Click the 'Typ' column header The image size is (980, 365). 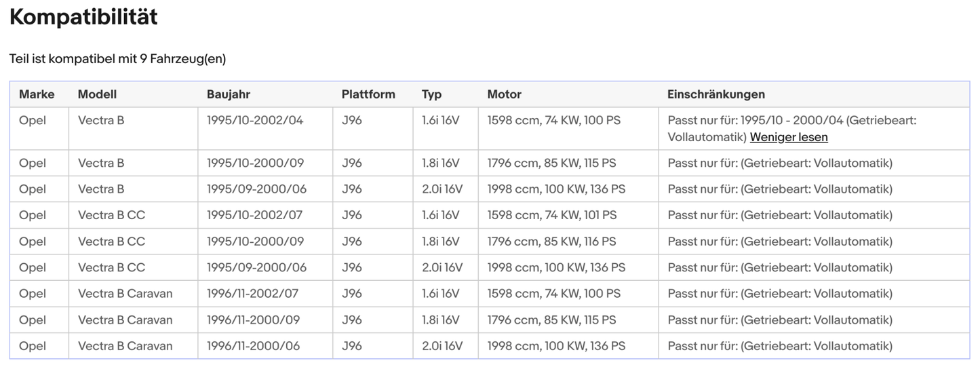click(431, 94)
